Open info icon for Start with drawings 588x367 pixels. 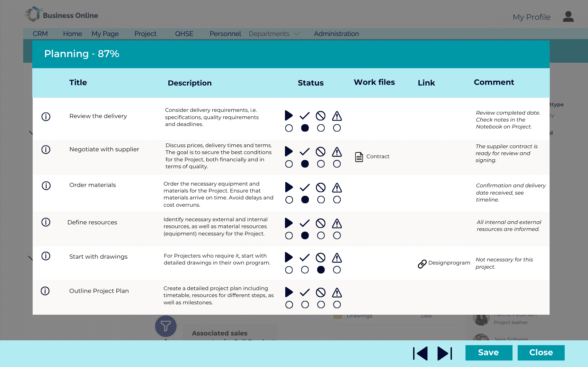(46, 256)
